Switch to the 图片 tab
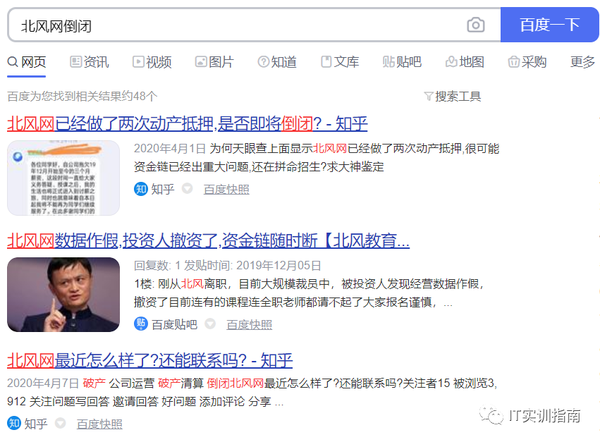 215,62
